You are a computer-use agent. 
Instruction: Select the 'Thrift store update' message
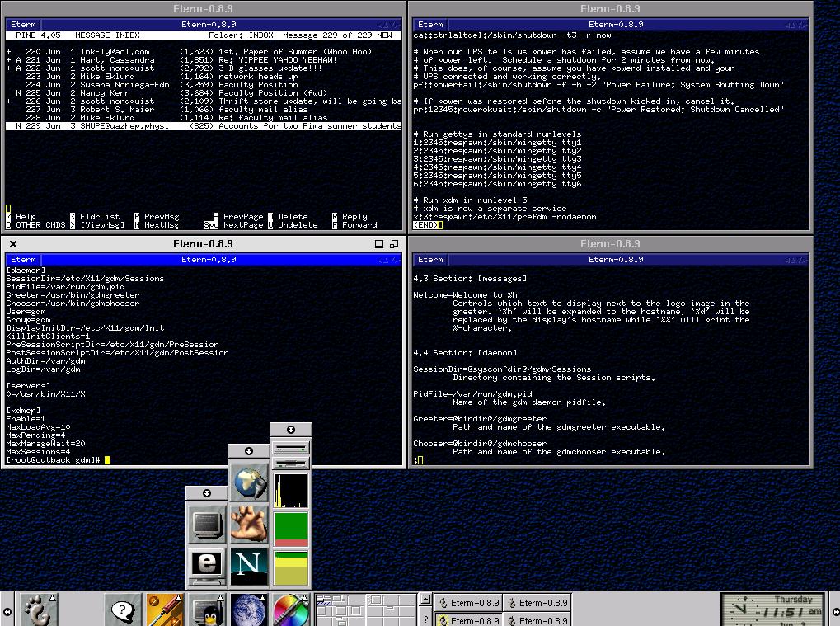point(204,101)
